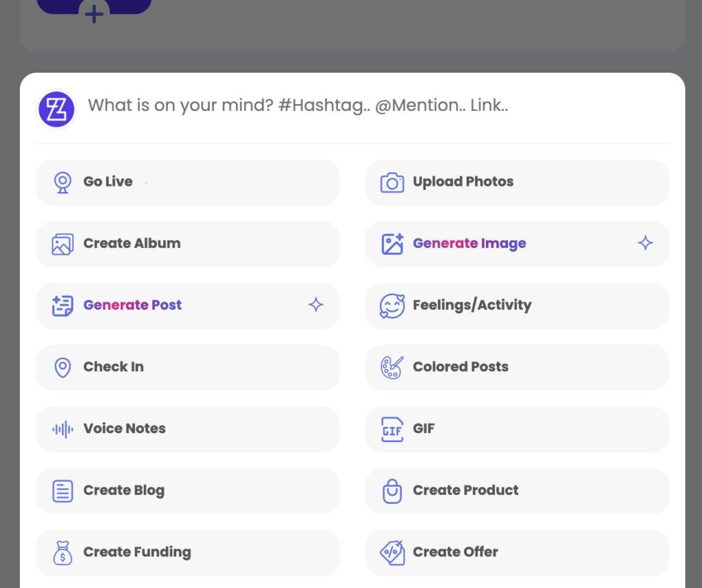Click the purple Z profile avatar
Screen dimensions: 702x588
point(56,108)
